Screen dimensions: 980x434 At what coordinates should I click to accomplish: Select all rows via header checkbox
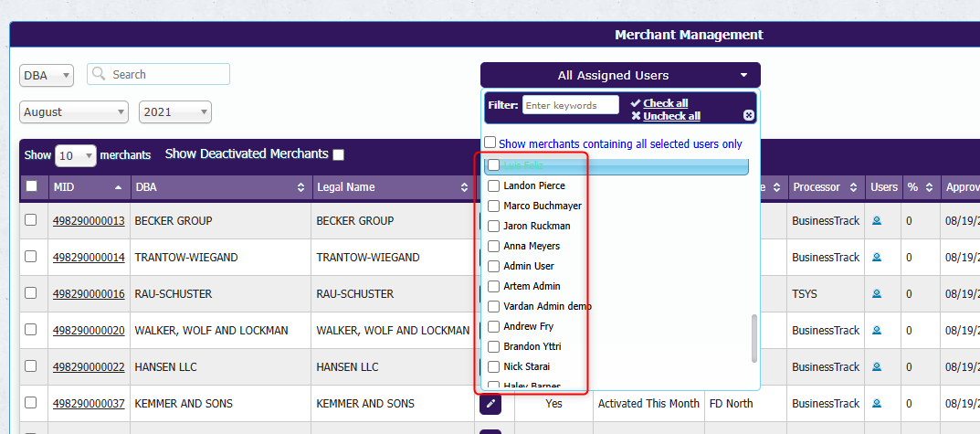coord(31,185)
